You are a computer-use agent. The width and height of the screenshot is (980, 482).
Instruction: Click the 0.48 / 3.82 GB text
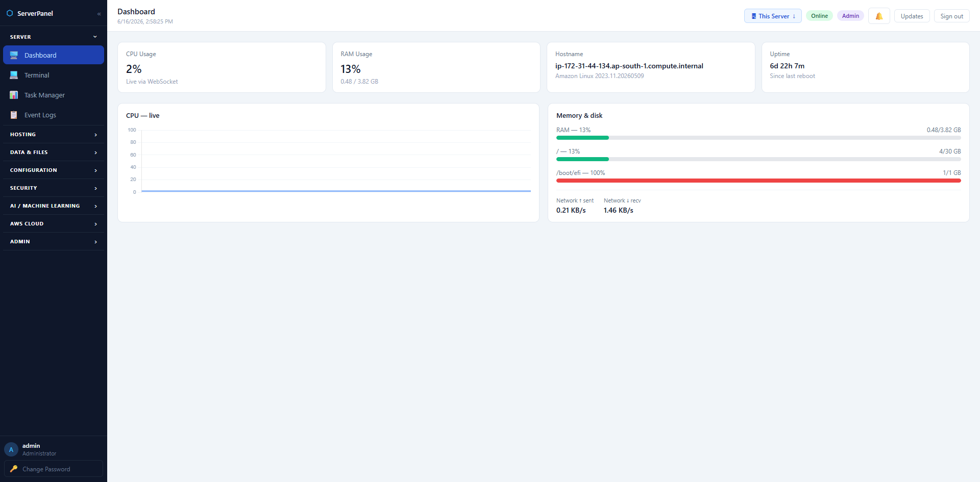click(x=359, y=82)
